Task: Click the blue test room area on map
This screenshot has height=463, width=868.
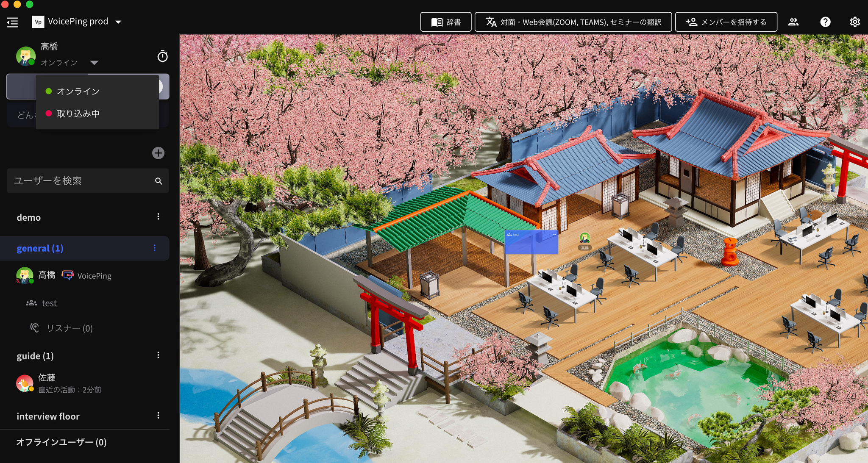Action: 531,243
